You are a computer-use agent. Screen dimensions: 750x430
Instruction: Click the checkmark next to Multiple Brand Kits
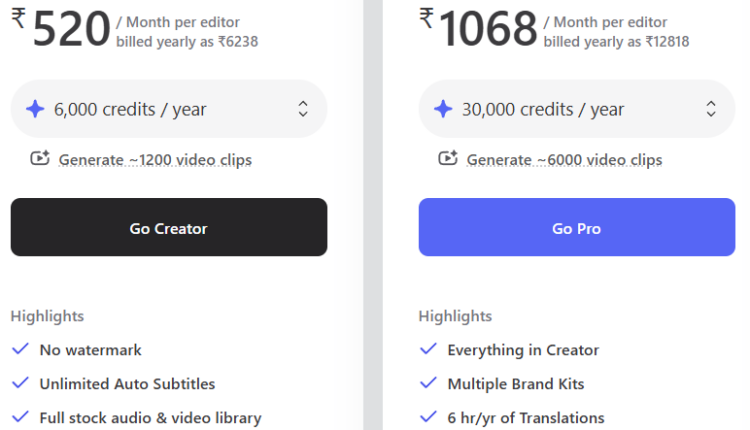point(428,383)
